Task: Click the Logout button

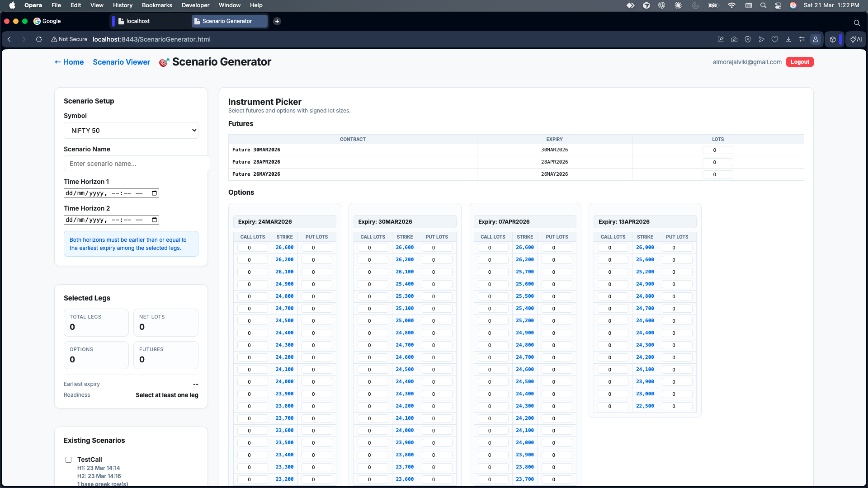Action: pos(799,62)
